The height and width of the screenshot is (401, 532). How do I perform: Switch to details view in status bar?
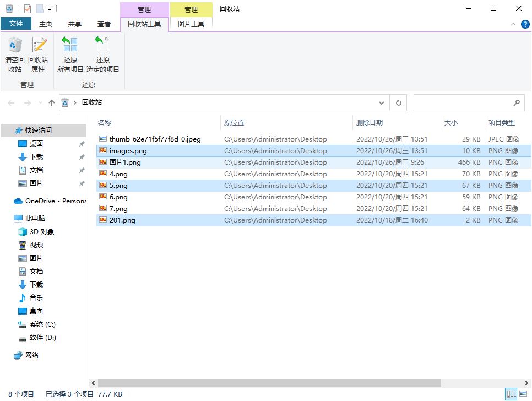(x=511, y=394)
